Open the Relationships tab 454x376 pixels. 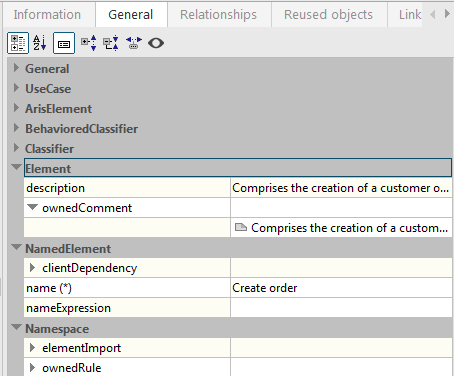point(219,15)
